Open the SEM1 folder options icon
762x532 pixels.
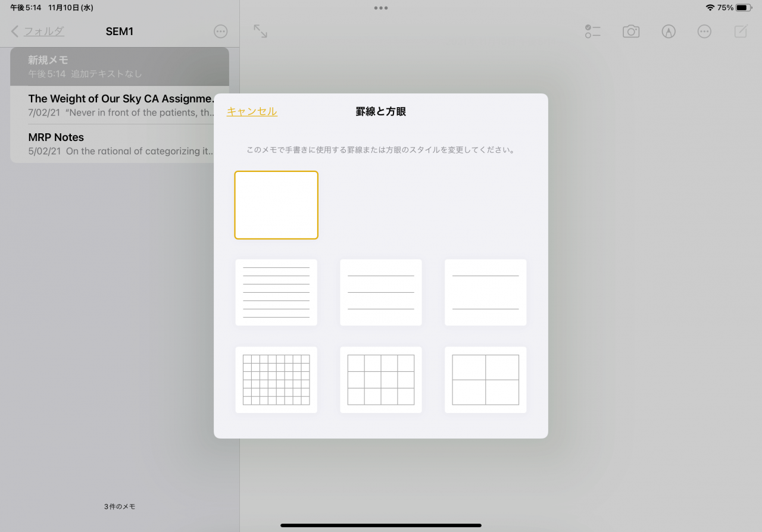pos(220,31)
